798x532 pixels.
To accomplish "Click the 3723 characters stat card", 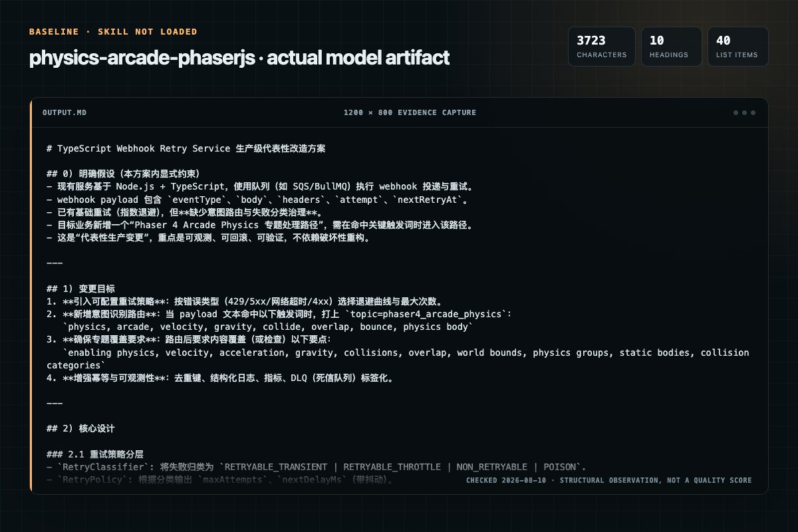I will coord(602,47).
